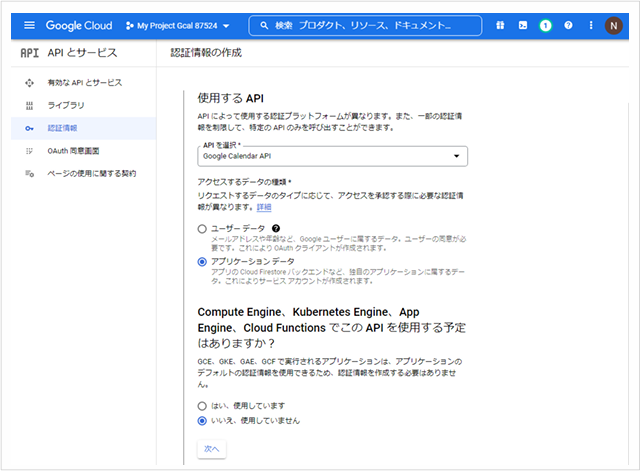Click the help icon beside ユーザーデータ
The height and width of the screenshot is (471, 640).
[x=276, y=229]
